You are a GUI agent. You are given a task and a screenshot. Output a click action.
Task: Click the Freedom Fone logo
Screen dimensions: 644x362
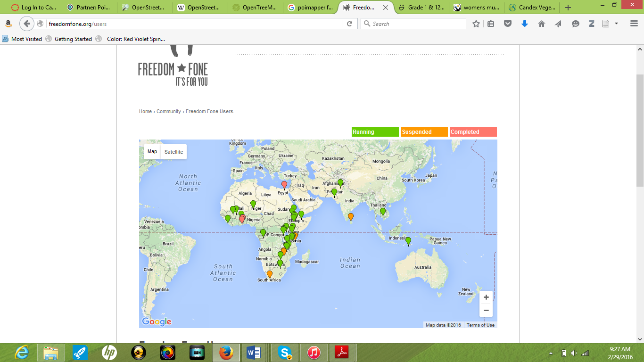173,66
